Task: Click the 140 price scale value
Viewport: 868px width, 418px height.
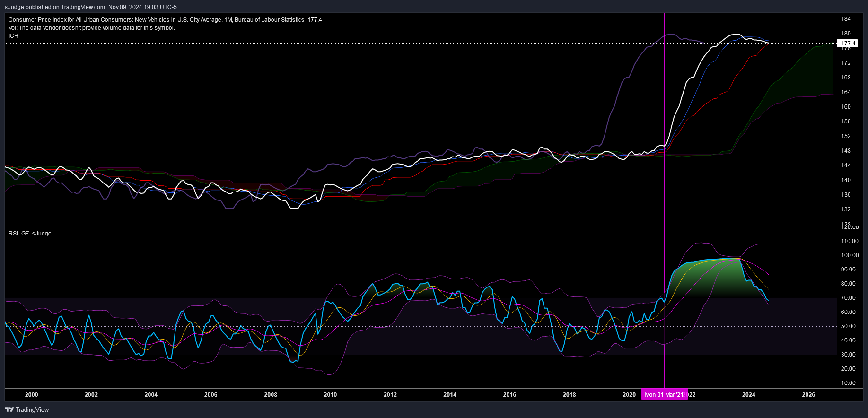Action: click(x=846, y=180)
